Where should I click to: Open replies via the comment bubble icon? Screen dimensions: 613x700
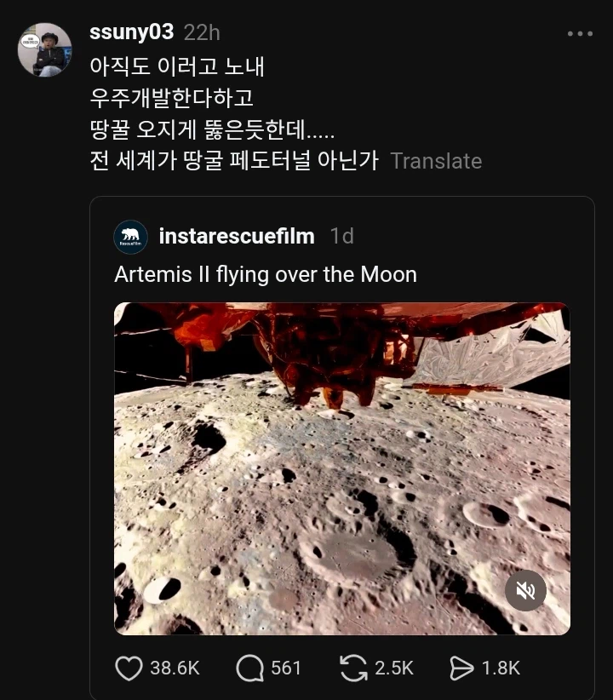tap(249, 668)
